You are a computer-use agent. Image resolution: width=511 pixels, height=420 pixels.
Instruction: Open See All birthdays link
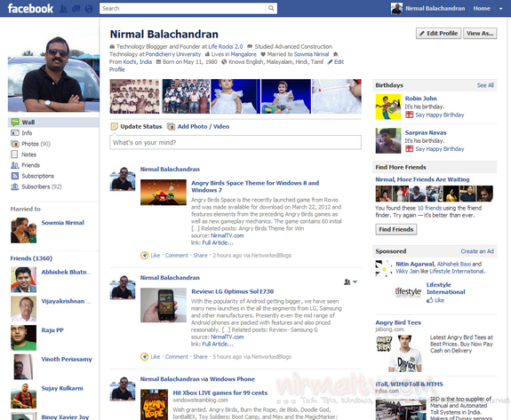(485, 85)
